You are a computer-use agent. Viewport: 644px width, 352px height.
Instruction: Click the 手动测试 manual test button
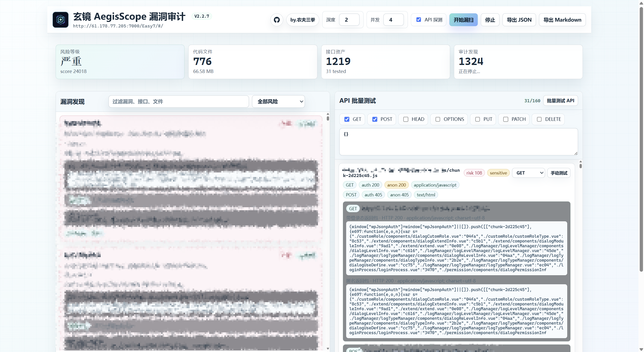(559, 173)
